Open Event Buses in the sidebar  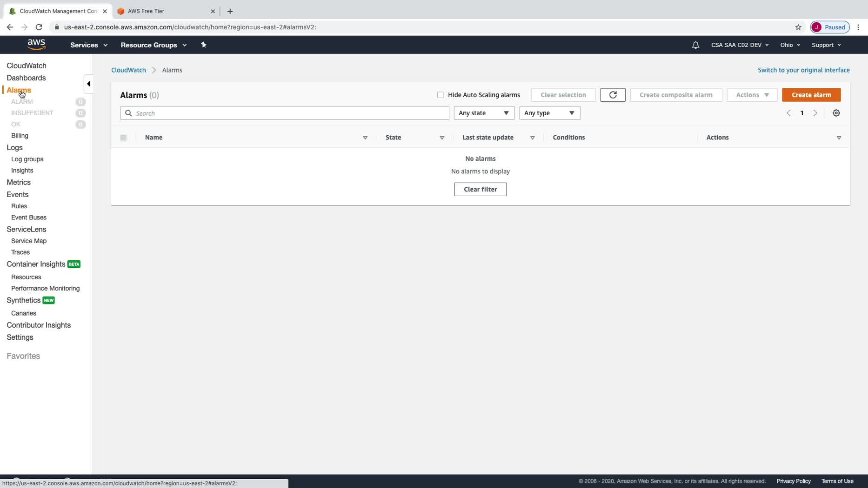click(x=29, y=218)
